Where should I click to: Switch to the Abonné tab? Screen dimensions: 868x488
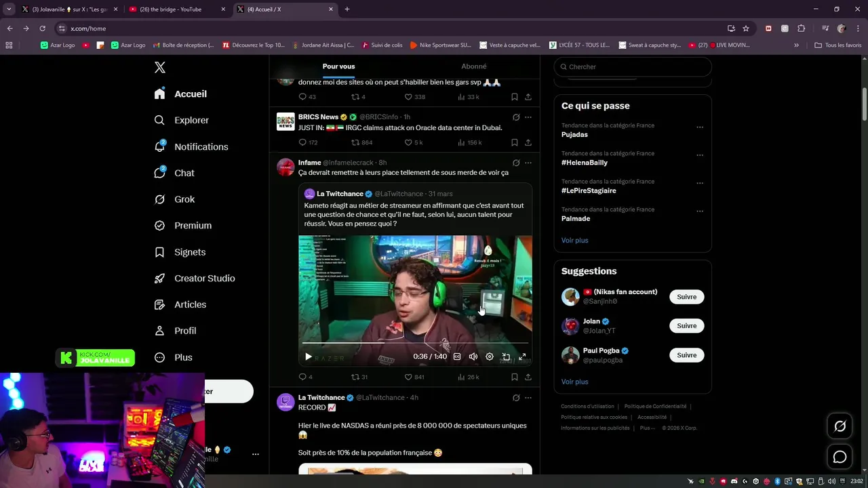click(x=474, y=66)
